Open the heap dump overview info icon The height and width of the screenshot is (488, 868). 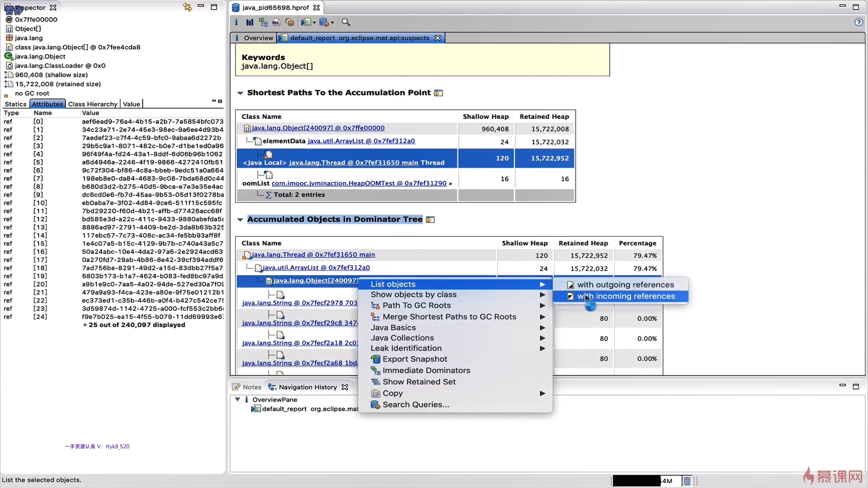(236, 22)
